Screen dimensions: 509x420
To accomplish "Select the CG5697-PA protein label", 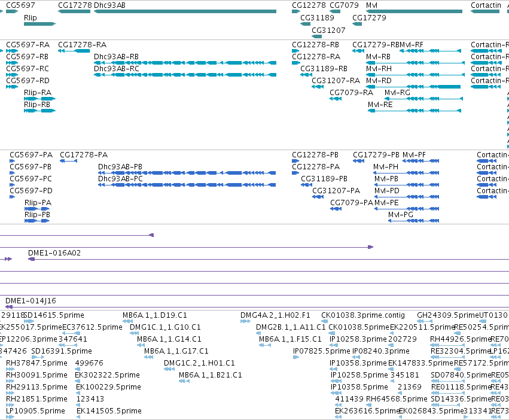I will click(x=31, y=154).
